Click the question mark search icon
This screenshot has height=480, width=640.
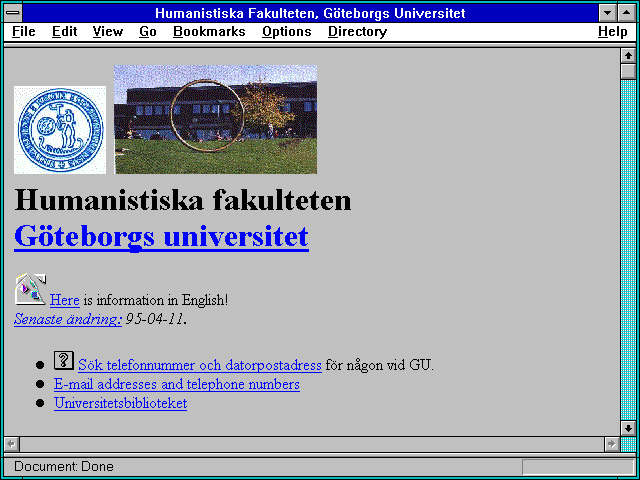tap(64, 360)
